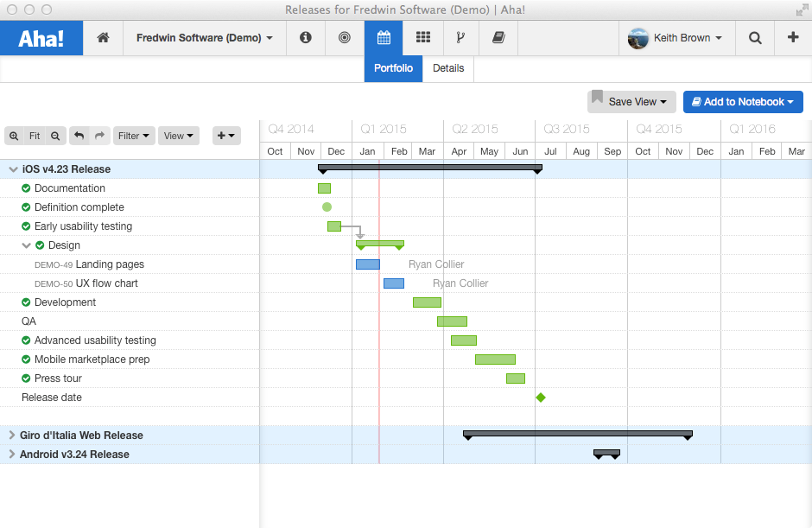
Task: Switch to the Details tab
Action: click(x=448, y=68)
